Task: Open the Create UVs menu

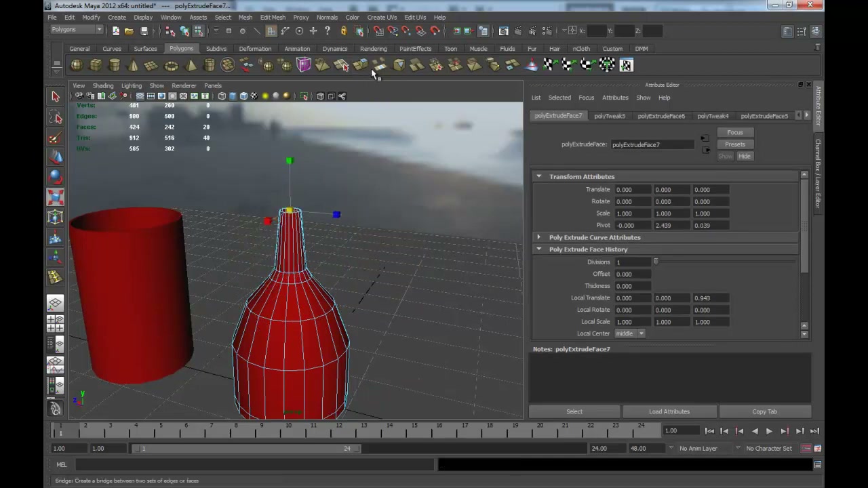Action: click(x=382, y=18)
